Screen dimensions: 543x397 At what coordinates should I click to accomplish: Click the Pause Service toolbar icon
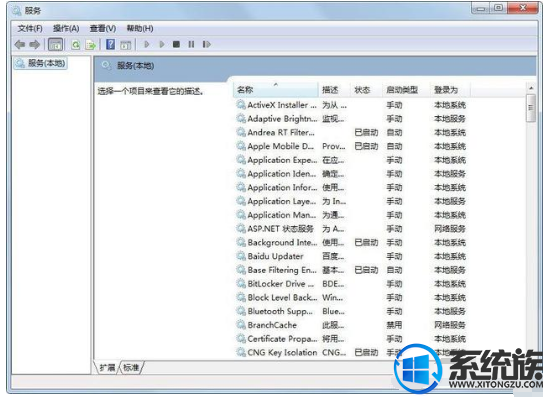(x=191, y=44)
